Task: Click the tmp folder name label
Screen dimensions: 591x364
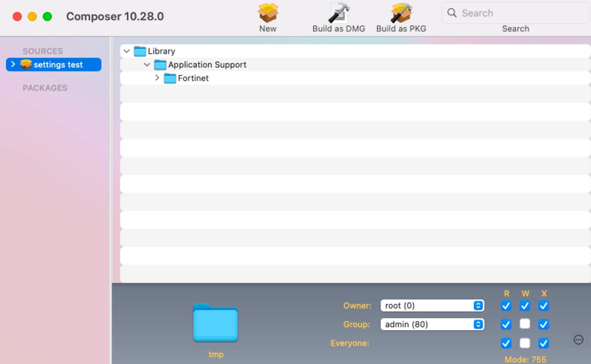Action: (216, 354)
